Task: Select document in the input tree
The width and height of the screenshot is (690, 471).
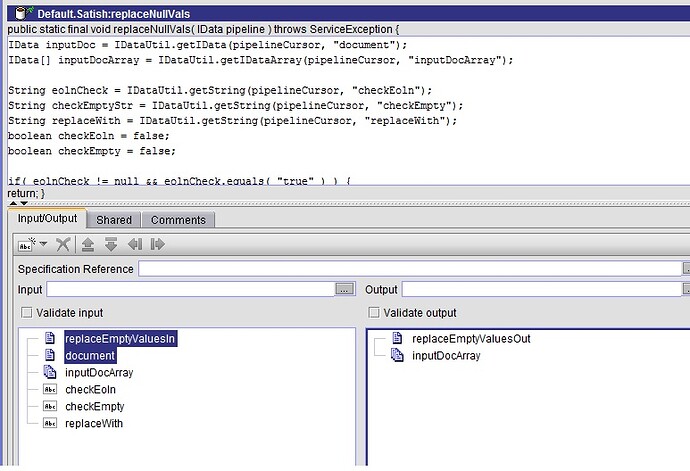Action: click(x=90, y=355)
